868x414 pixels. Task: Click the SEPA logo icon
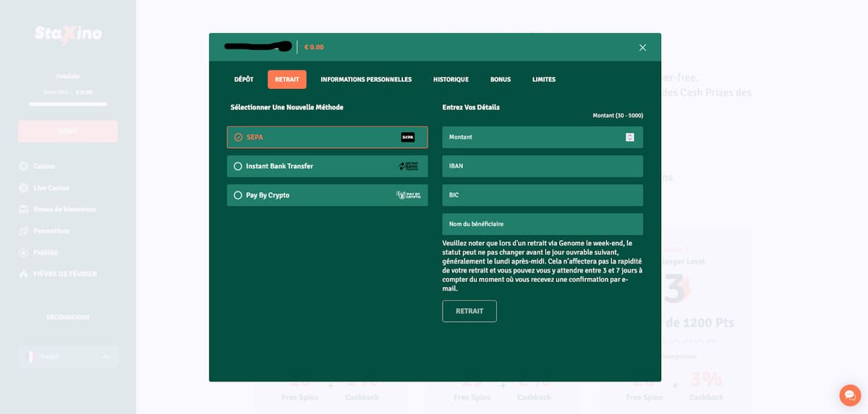[408, 137]
